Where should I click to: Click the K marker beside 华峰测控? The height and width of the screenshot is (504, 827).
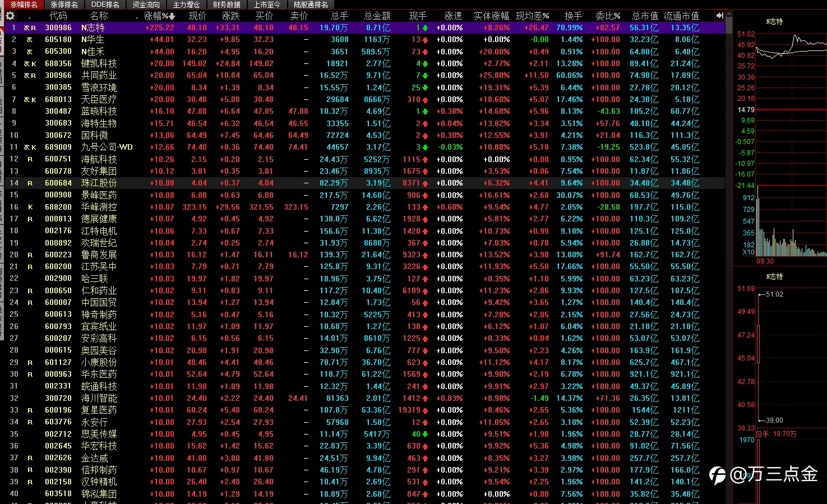tap(30, 207)
